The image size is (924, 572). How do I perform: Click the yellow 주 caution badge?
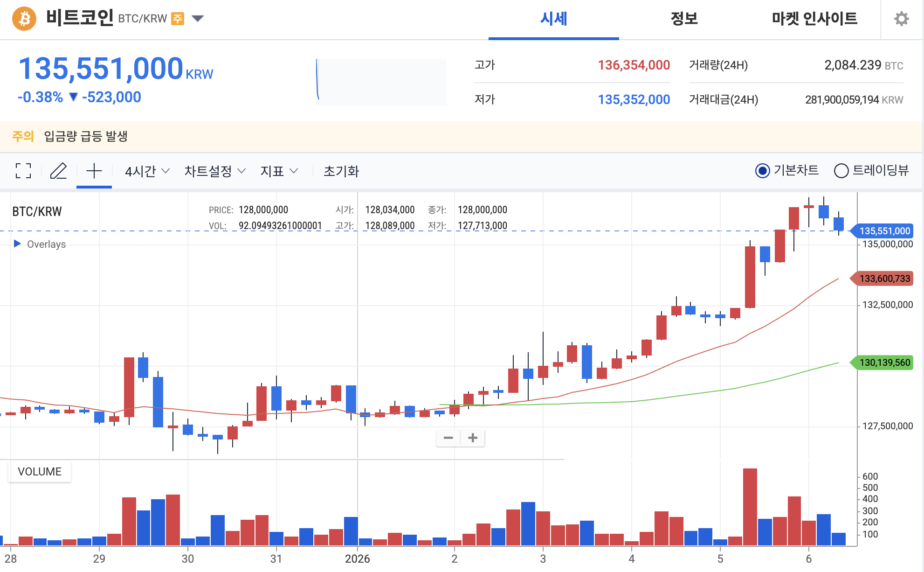pyautogui.click(x=177, y=19)
